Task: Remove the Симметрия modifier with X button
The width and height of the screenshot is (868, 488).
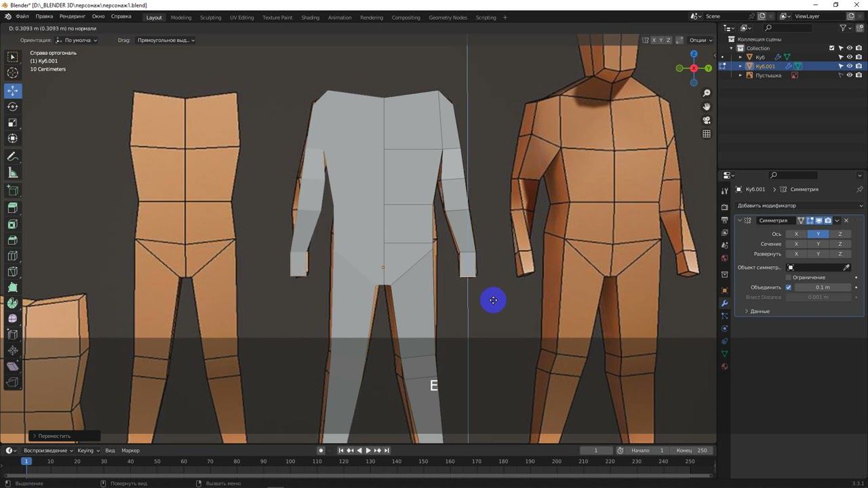Action: [846, 220]
